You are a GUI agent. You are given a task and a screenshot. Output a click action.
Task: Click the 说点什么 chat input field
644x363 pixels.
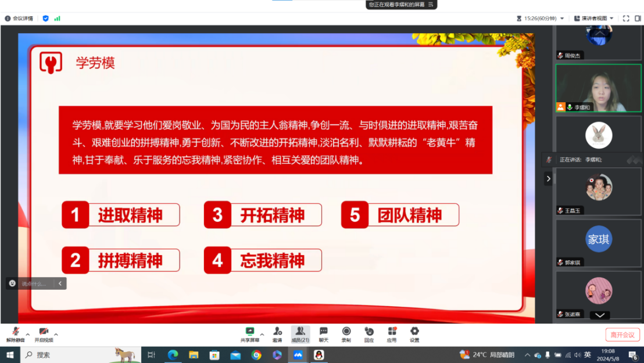pos(36,283)
